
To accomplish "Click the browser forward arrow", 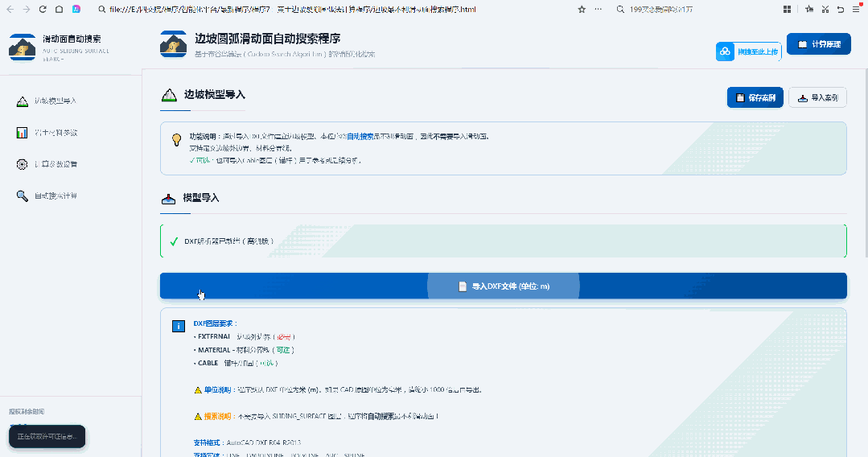I will click(x=26, y=10).
